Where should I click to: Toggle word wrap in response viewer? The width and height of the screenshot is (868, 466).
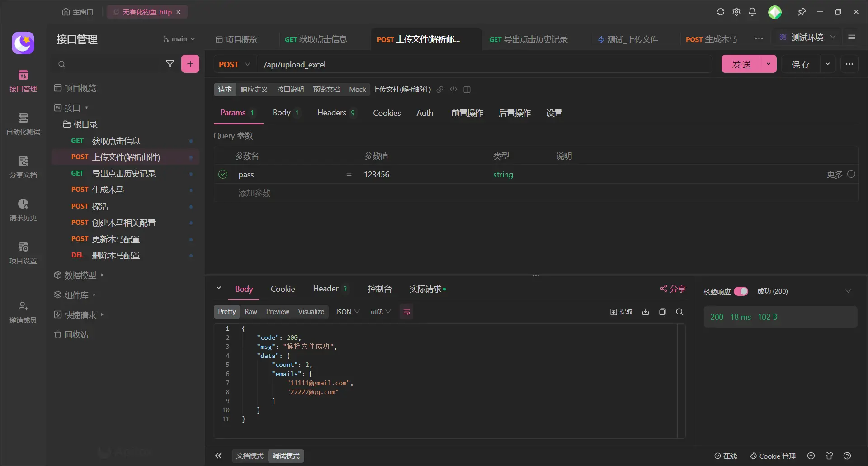[x=406, y=312]
